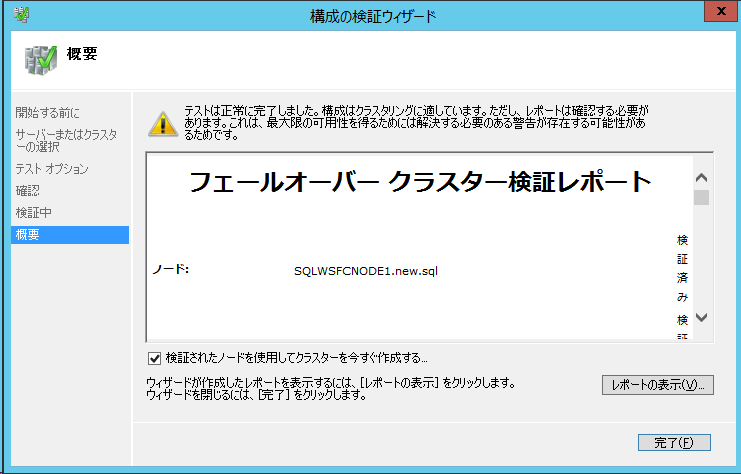This screenshot has width=741, height=474.
Task: Go to the テスト オプション step
Action: tap(52, 169)
